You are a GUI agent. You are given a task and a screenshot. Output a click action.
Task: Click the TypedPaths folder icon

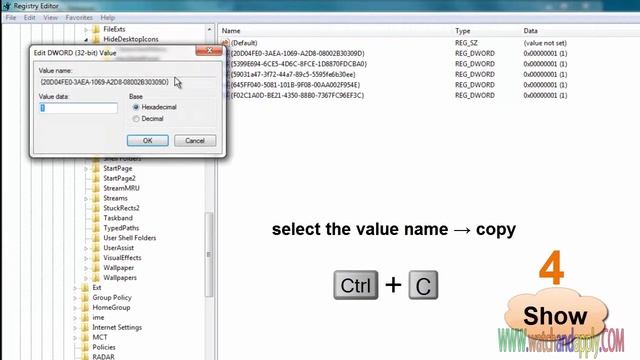[96, 228]
